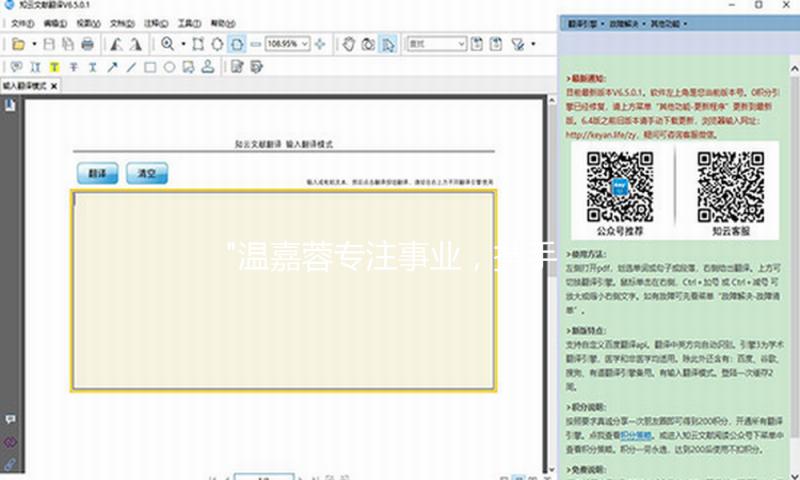Select the yellow Highlight text tool

(x=55, y=67)
